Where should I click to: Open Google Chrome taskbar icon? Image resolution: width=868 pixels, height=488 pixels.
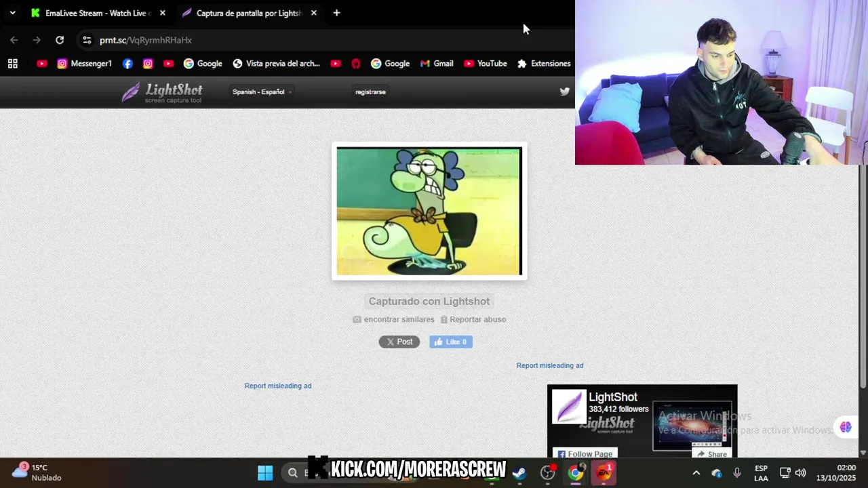coord(575,472)
